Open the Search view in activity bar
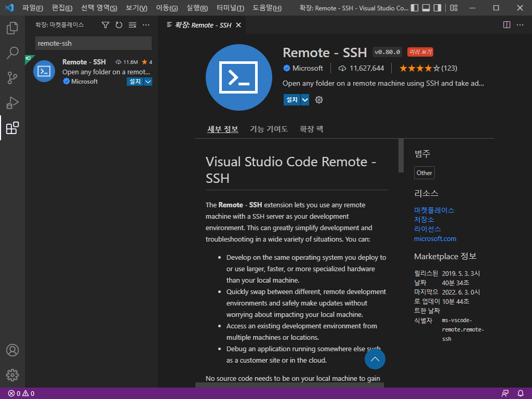532x399 pixels. point(12,53)
